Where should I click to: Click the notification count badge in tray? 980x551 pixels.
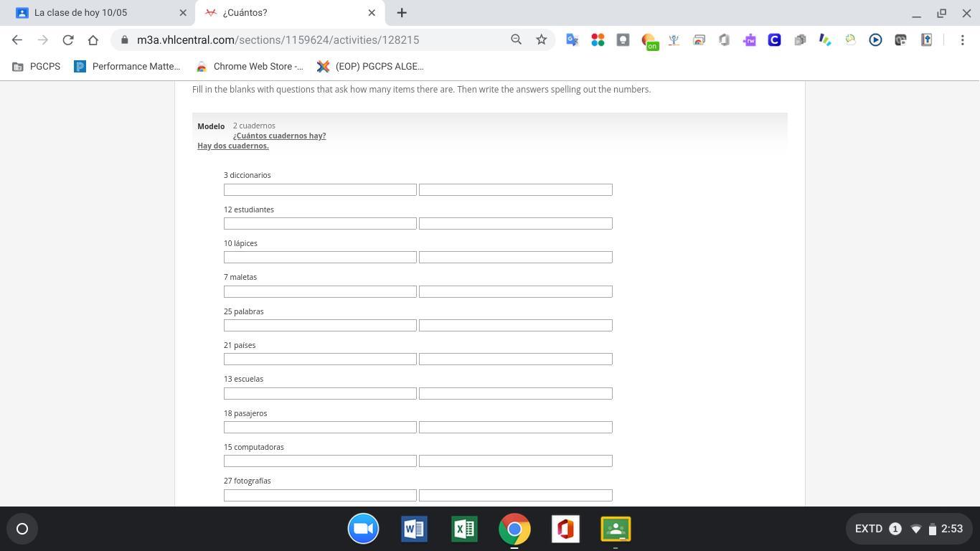tap(895, 529)
